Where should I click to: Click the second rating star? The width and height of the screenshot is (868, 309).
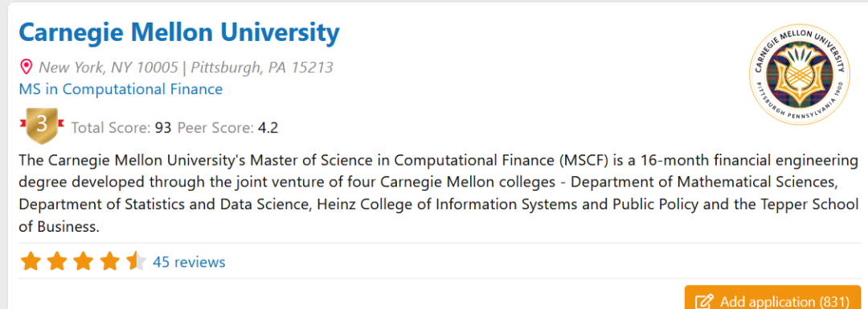(57, 262)
